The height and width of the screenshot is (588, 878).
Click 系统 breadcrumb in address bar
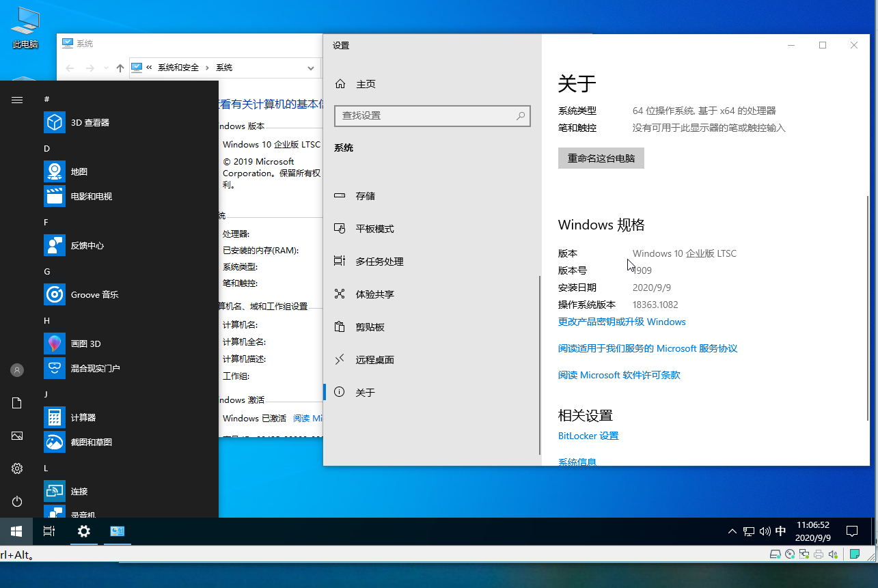coord(224,68)
